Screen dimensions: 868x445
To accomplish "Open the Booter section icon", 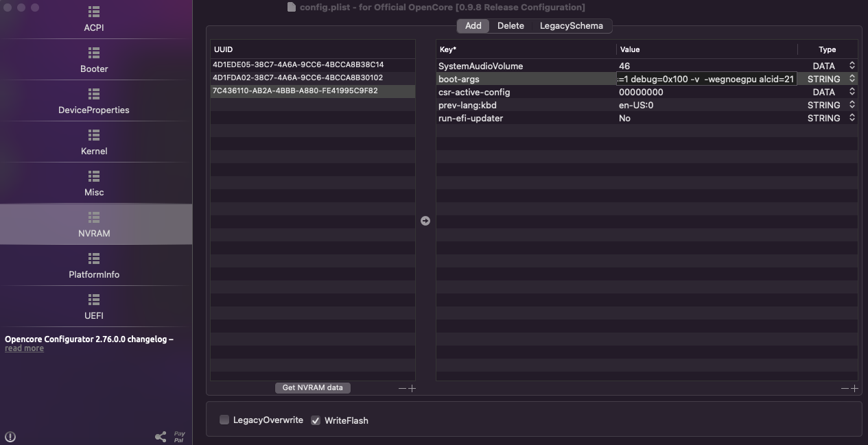I will click(94, 53).
